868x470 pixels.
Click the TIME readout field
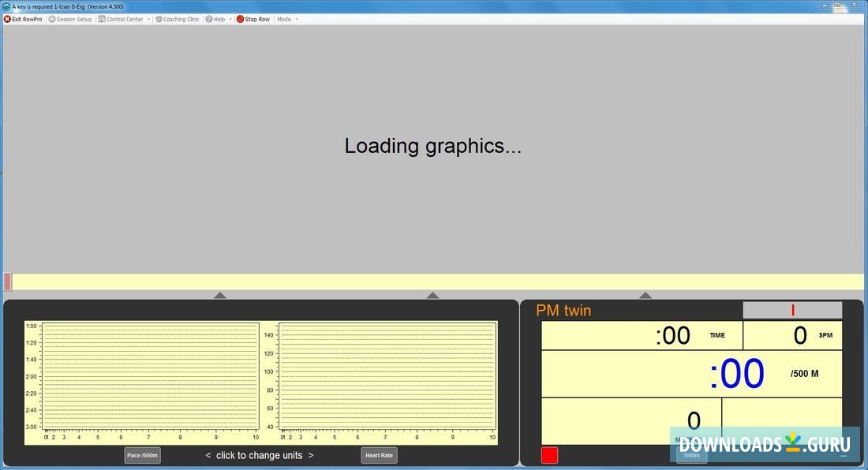pos(642,335)
